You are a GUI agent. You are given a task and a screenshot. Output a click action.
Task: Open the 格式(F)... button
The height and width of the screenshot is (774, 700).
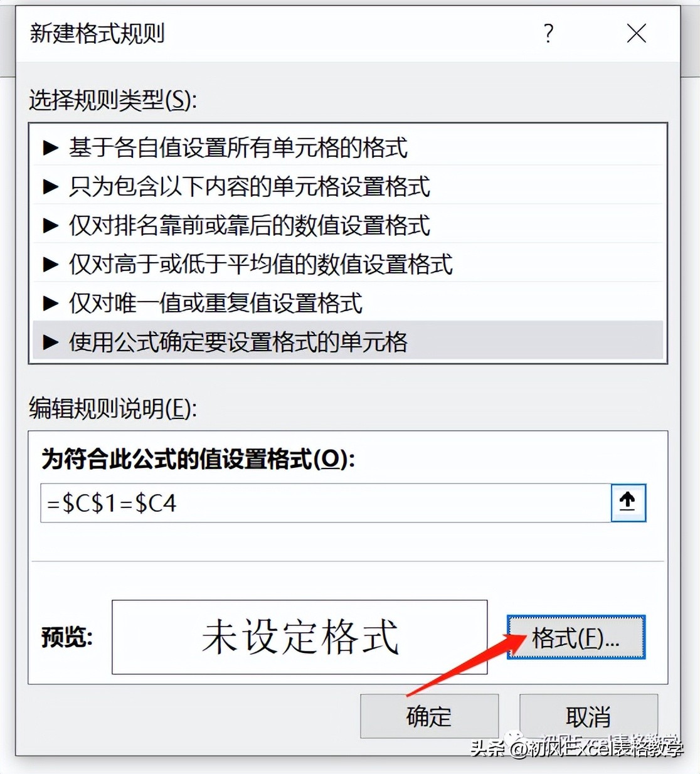[x=576, y=637]
